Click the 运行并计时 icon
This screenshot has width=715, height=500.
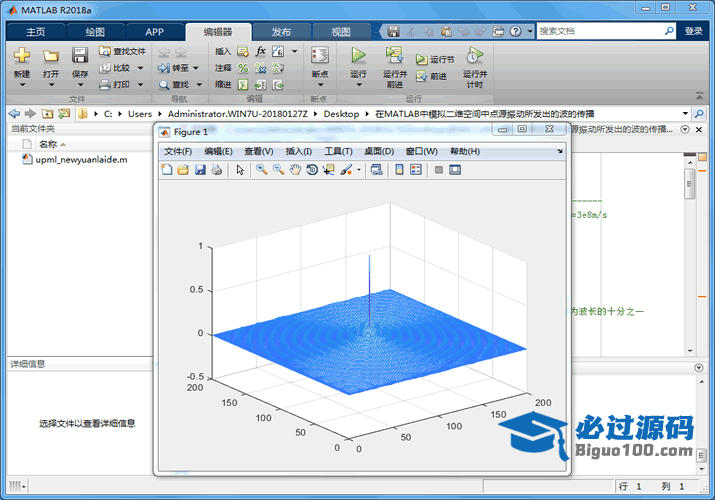point(475,55)
